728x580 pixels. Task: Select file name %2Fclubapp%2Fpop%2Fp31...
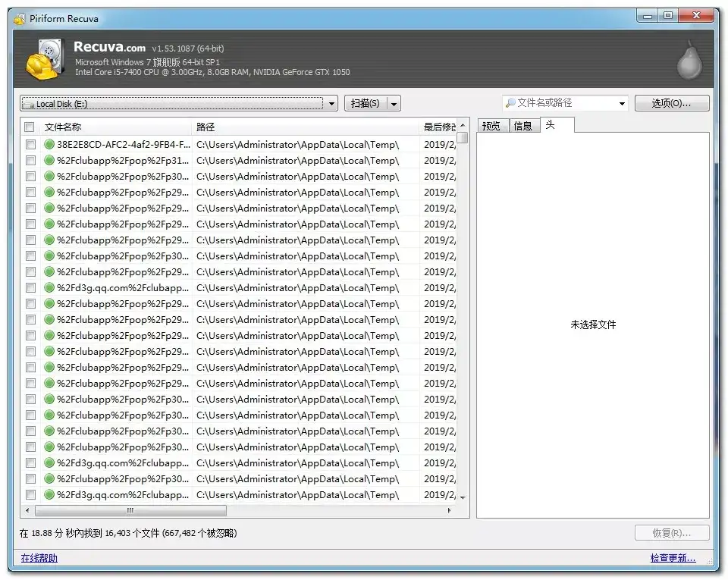(x=123, y=160)
